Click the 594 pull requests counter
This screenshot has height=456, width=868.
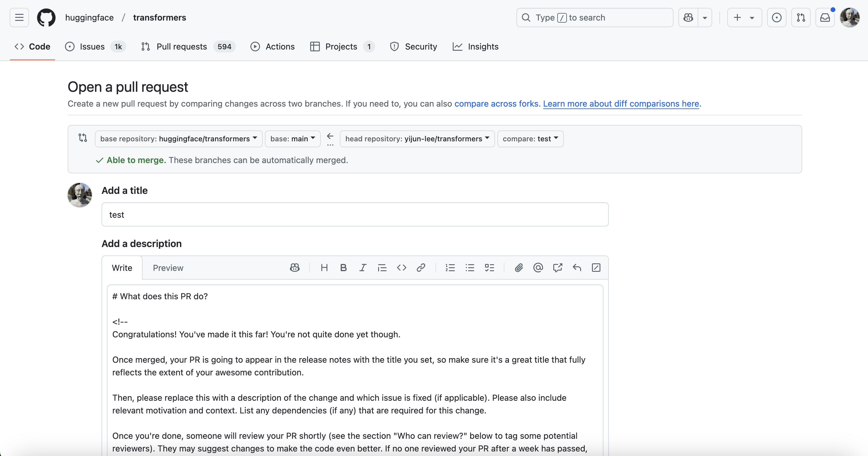pyautogui.click(x=224, y=47)
